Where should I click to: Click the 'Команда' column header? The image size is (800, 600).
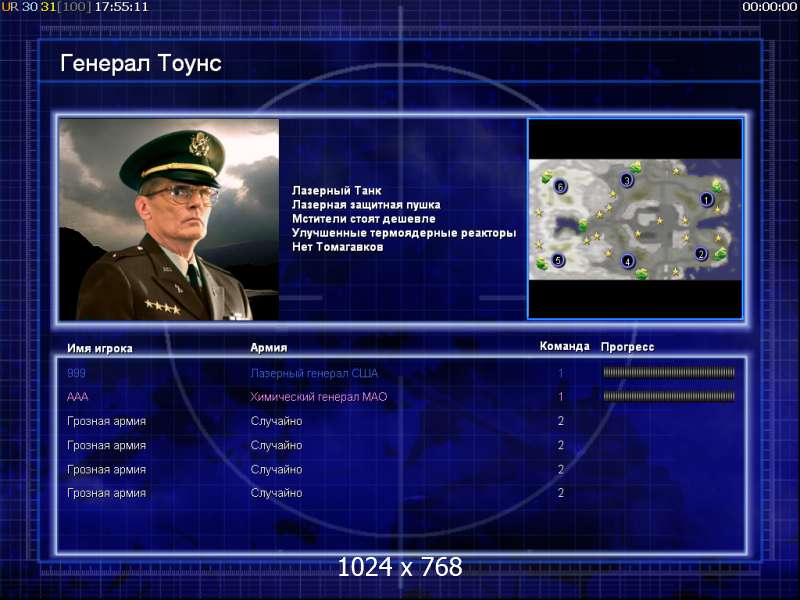pos(565,346)
